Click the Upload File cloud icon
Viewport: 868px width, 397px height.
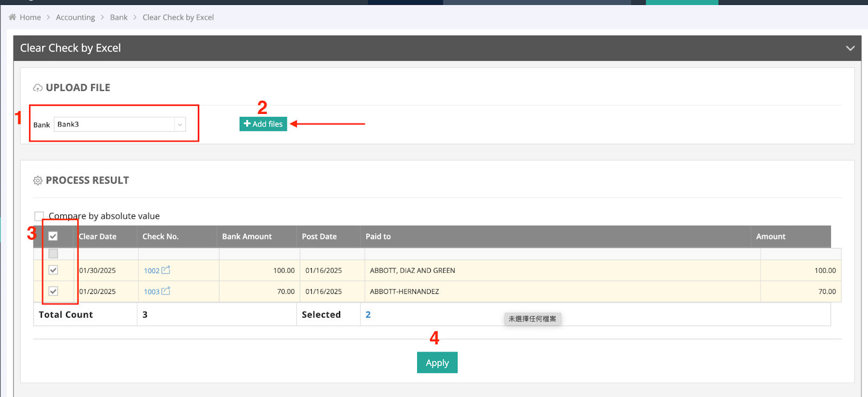38,88
